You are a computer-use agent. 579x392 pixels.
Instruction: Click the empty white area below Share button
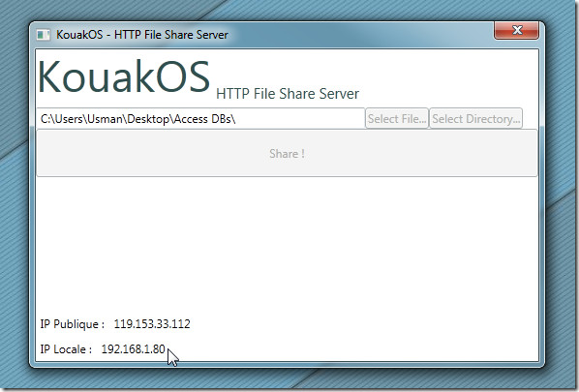point(287,244)
